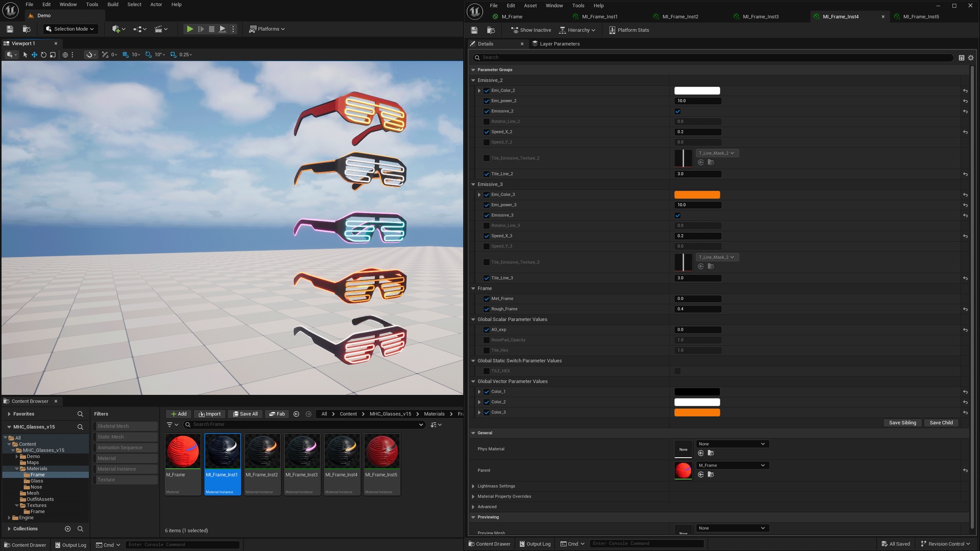Click search icon next to Favorites
Image resolution: width=980 pixels, height=551 pixels.
[x=80, y=414]
